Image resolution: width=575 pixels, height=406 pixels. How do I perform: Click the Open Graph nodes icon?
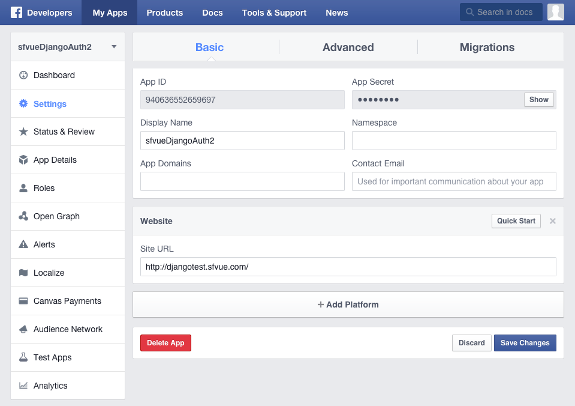pos(23,216)
